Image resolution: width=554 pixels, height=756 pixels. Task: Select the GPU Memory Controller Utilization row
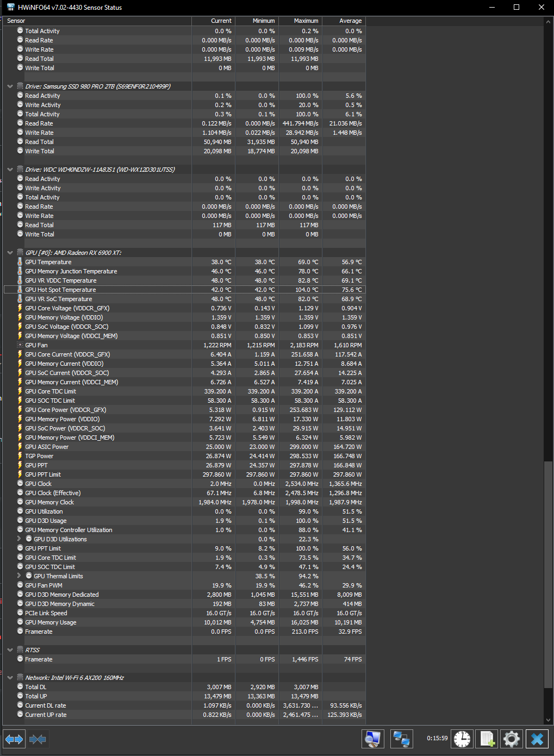184,530
